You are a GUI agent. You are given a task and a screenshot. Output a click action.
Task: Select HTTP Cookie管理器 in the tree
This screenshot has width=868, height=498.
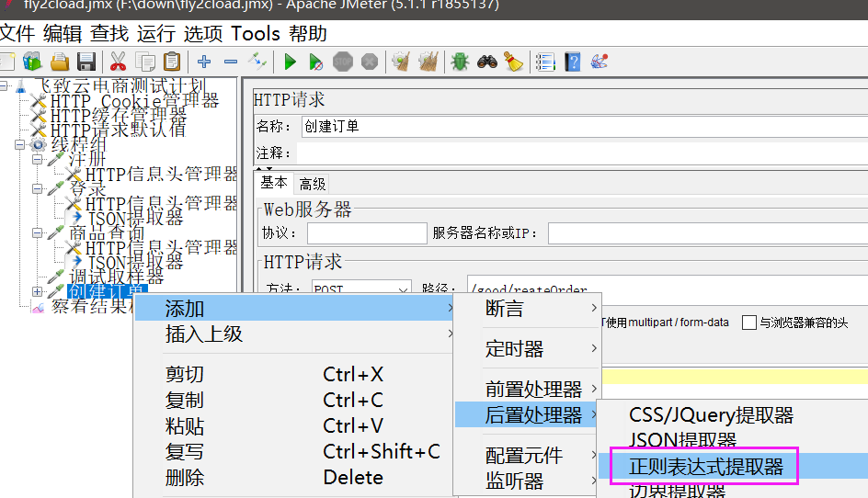134,101
